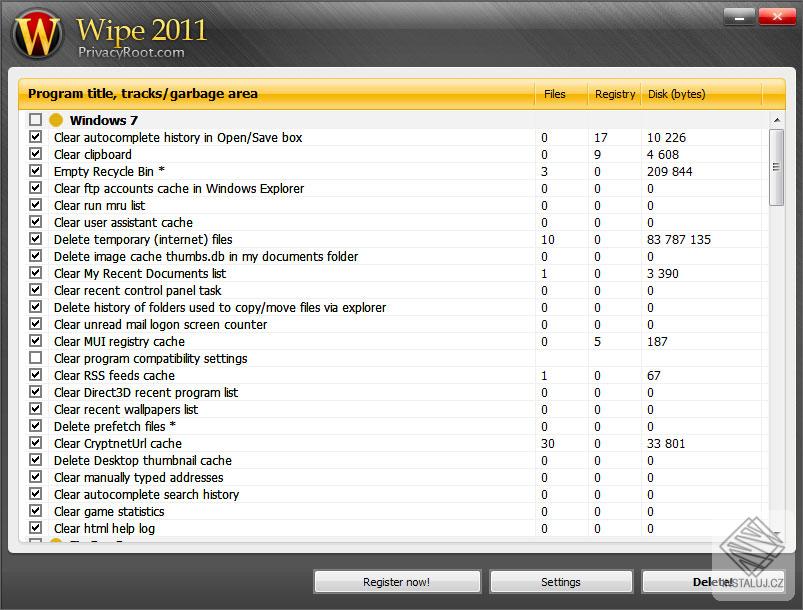Click the Disk (bytes) column header
Screen dimensions: 803x610
coord(701,94)
